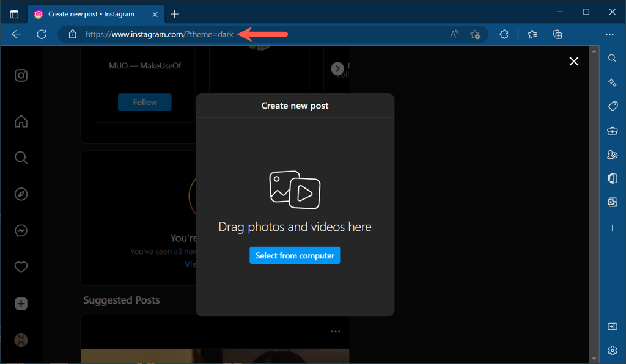Open Edge Settings and more menu
626x364 pixels.
609,35
